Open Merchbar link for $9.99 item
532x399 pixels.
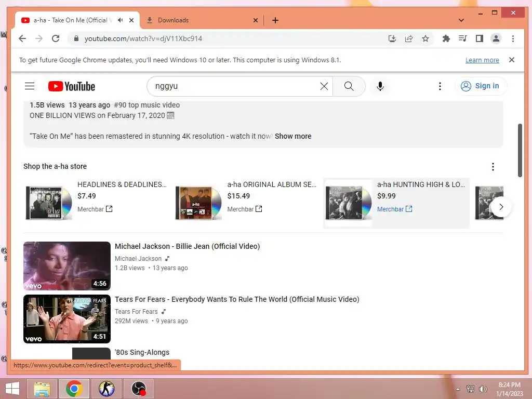tap(395, 209)
